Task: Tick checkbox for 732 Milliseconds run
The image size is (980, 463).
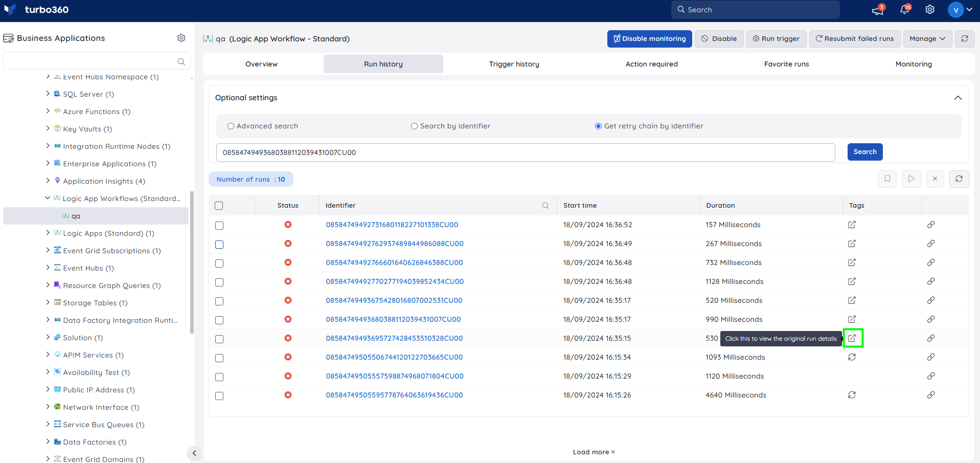Action: click(219, 263)
